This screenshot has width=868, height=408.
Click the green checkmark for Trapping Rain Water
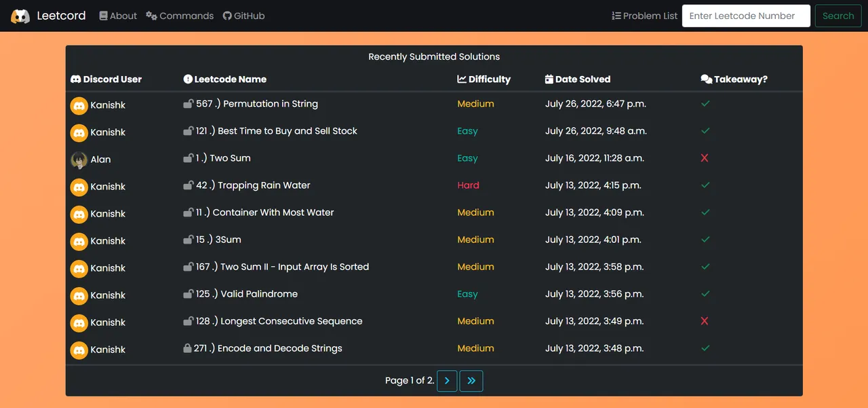(705, 185)
